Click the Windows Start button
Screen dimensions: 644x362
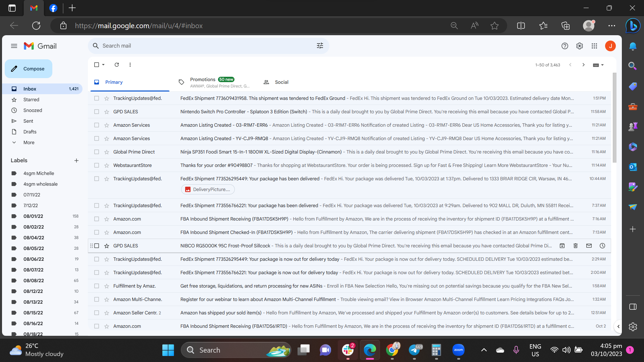point(168,350)
